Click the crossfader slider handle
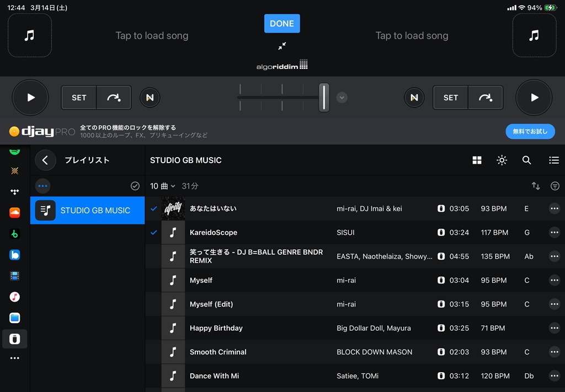The height and width of the screenshot is (392, 565). [x=324, y=98]
